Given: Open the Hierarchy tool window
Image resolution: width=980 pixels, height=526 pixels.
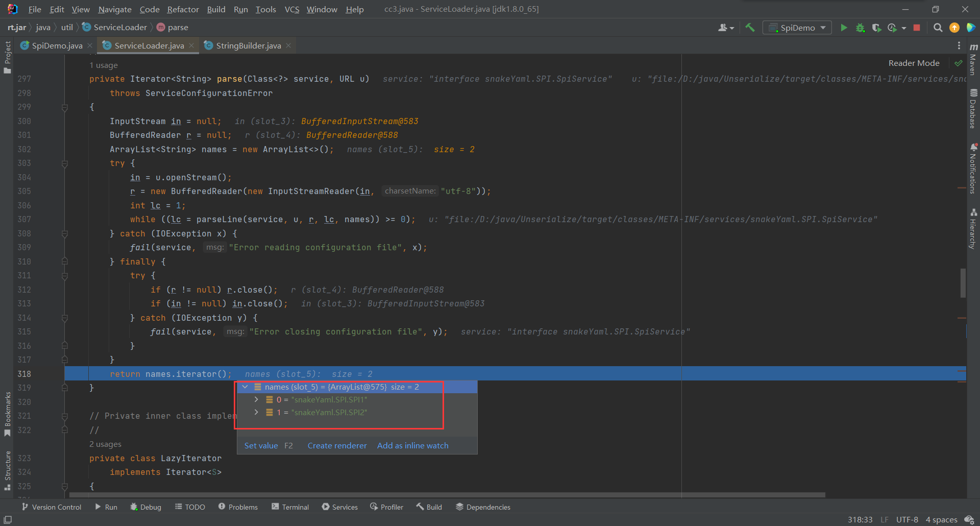Looking at the screenshot, I should pyautogui.click(x=973, y=229).
